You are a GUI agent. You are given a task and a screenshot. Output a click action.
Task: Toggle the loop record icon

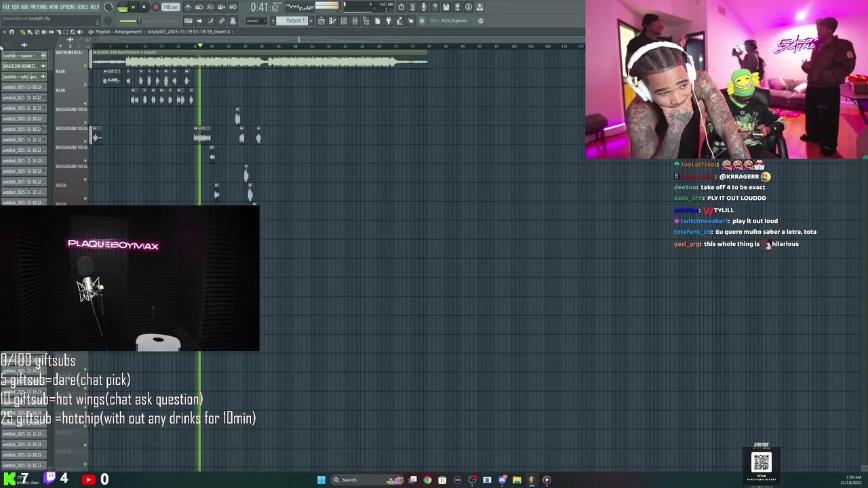[233, 7]
